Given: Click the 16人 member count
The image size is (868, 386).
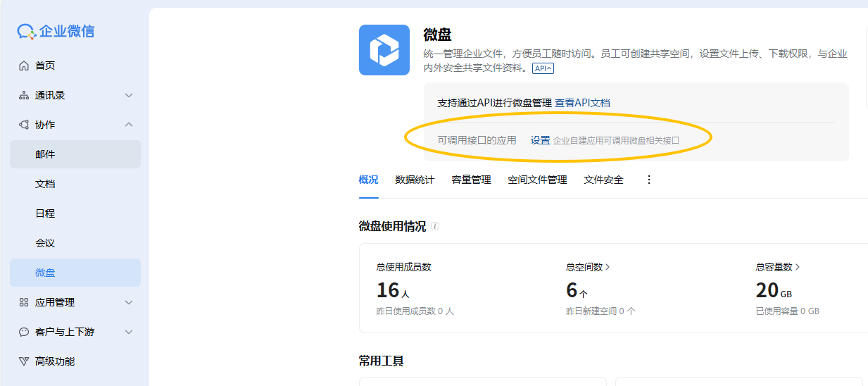Looking at the screenshot, I should pos(393,290).
